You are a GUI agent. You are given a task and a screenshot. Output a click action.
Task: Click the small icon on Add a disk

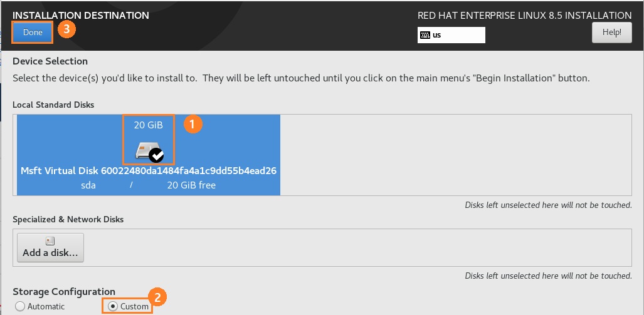coord(50,240)
